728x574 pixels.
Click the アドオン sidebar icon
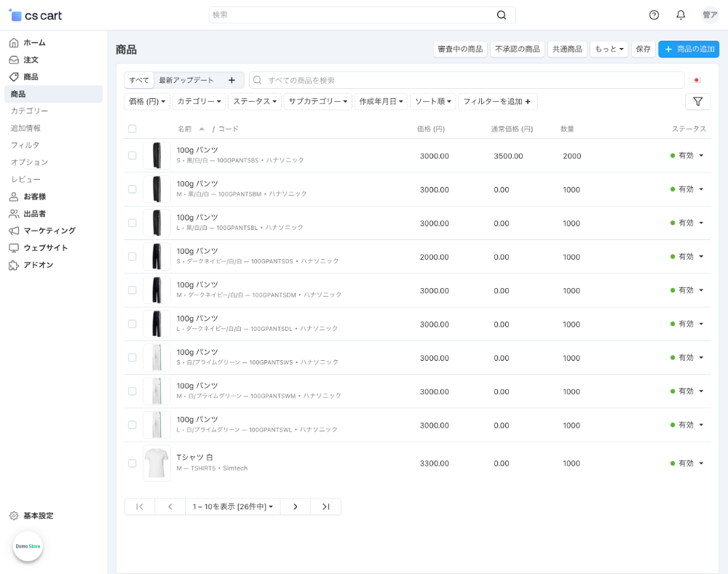click(x=14, y=265)
